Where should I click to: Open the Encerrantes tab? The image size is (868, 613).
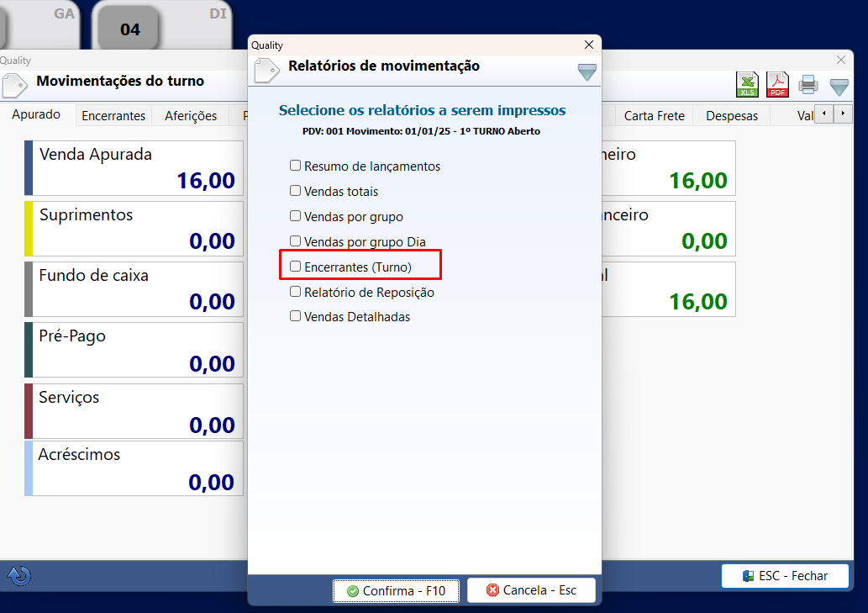[113, 116]
